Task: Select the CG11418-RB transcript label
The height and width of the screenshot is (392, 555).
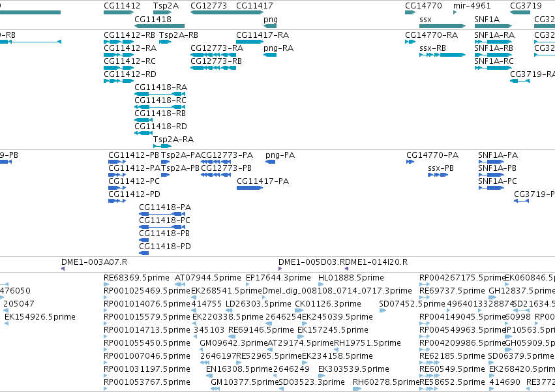Action: pos(160,113)
